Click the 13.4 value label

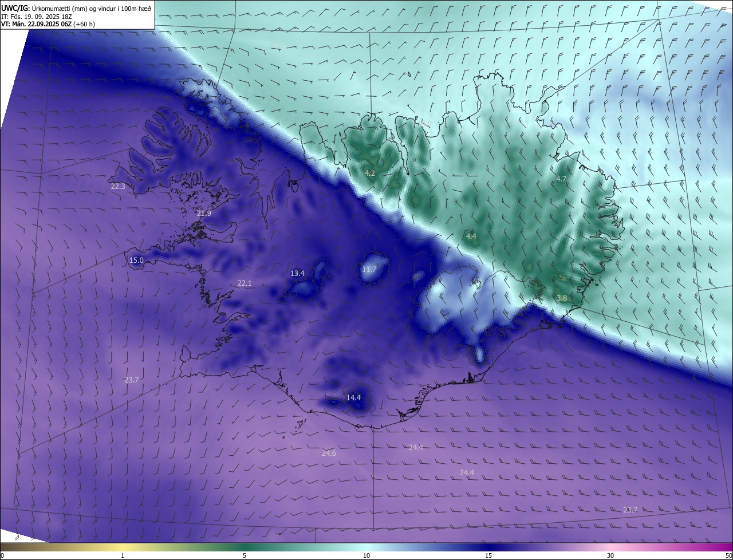click(x=297, y=273)
